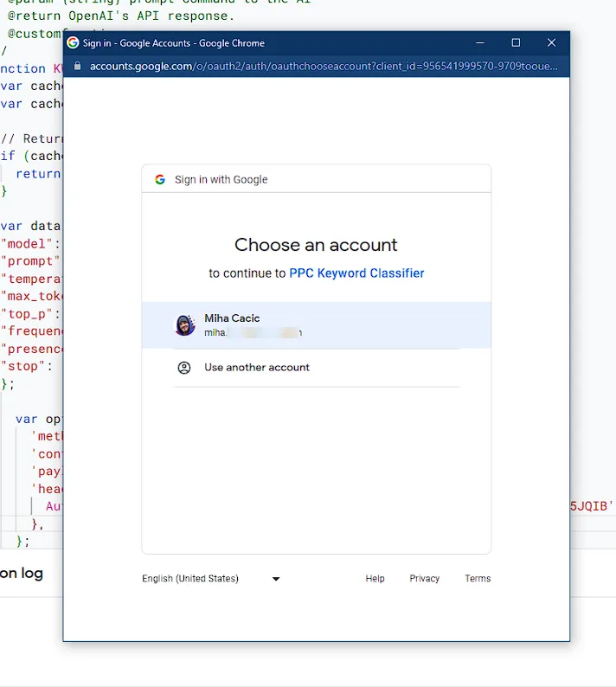The image size is (616, 687).
Task: Open the Help link
Action: [375, 578]
